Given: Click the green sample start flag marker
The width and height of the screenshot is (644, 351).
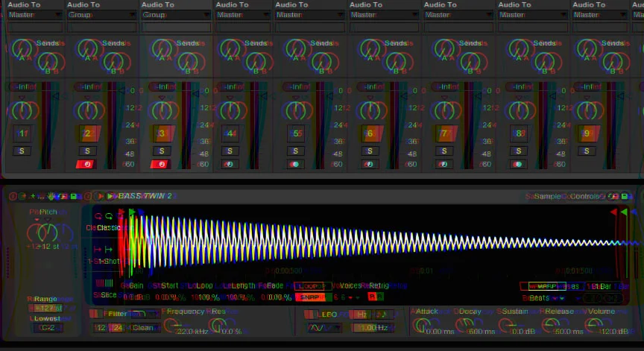Looking at the screenshot, I should tap(131, 212).
